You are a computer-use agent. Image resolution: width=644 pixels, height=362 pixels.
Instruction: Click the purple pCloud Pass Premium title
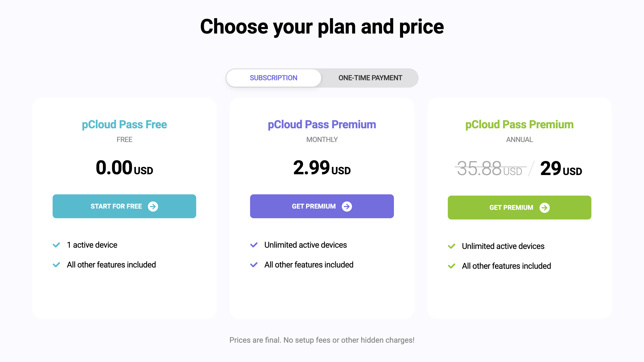click(x=322, y=124)
